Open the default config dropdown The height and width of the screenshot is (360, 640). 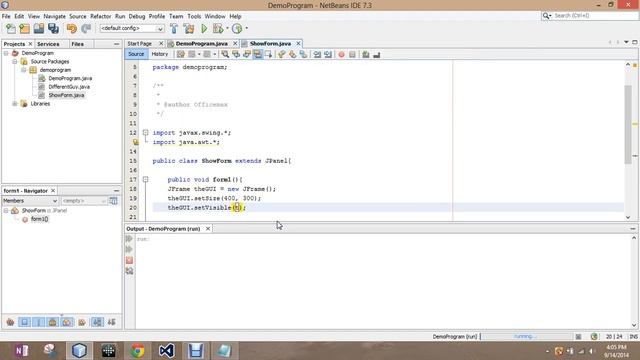click(x=132, y=29)
